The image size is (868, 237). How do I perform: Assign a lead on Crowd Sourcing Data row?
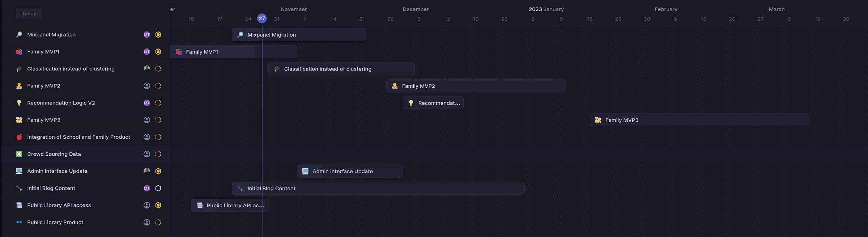147,154
